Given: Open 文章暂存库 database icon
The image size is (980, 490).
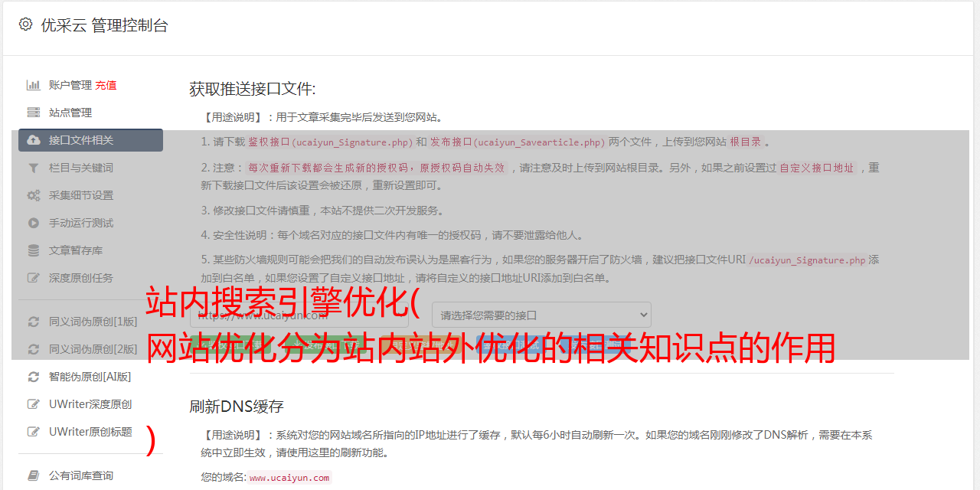Looking at the screenshot, I should point(34,250).
